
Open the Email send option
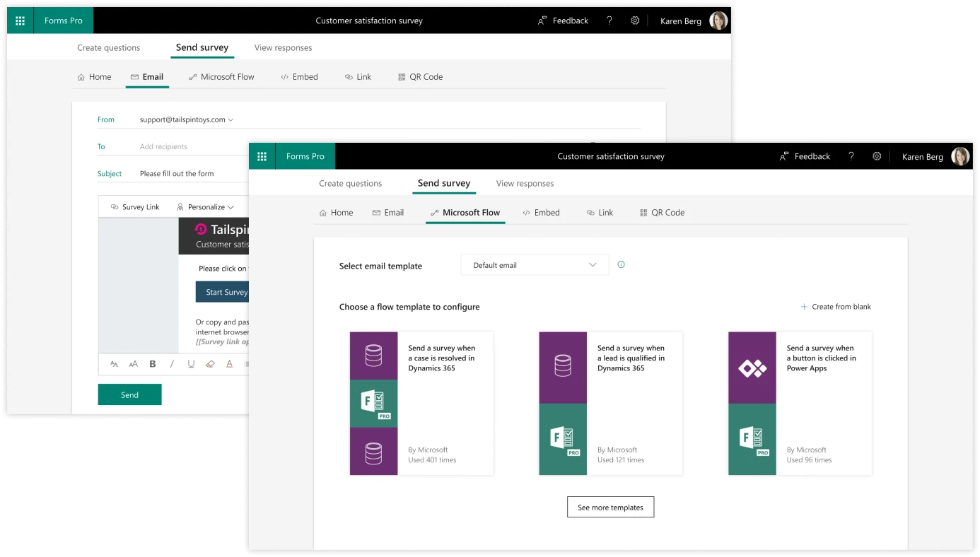[x=388, y=212]
